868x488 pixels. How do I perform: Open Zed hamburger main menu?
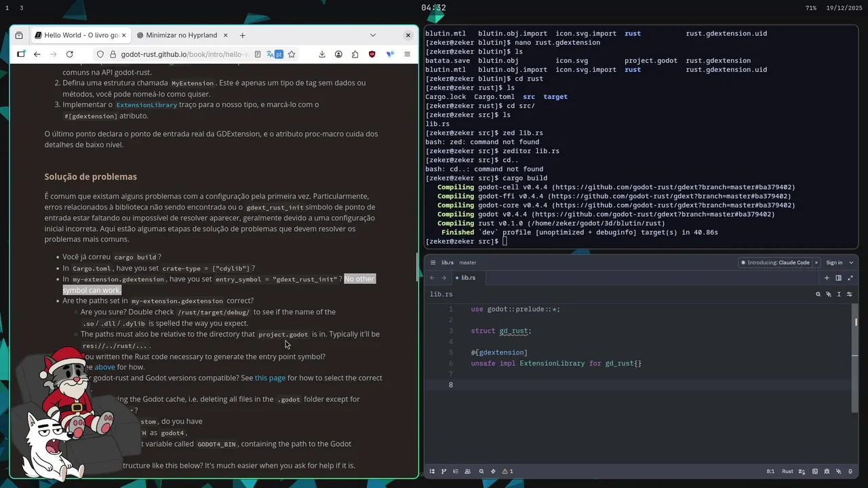(433, 262)
